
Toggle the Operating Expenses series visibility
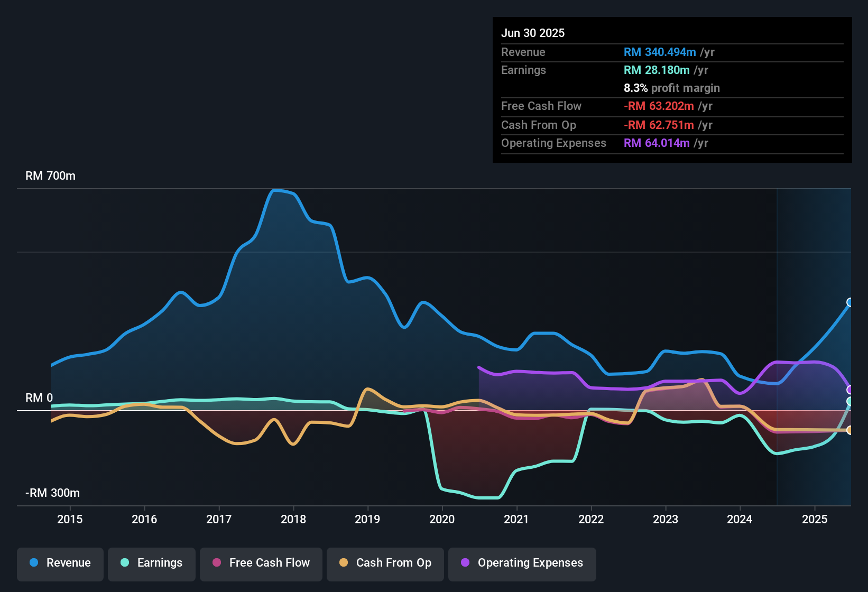522,563
